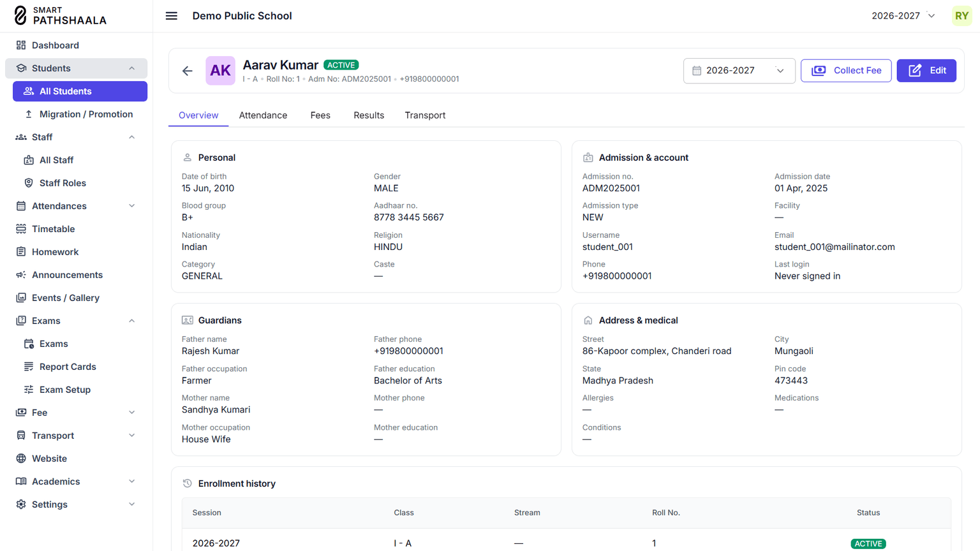The width and height of the screenshot is (980, 551).
Task: Switch to the Attendance tab
Action: tap(263, 115)
